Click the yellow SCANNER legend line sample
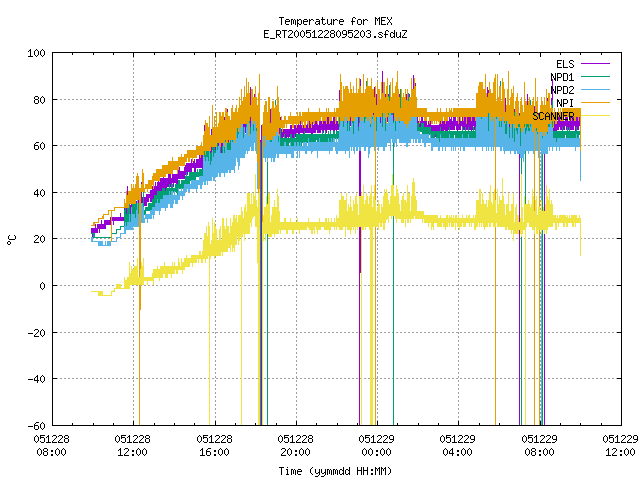This screenshot has width=640, height=480. point(595,116)
